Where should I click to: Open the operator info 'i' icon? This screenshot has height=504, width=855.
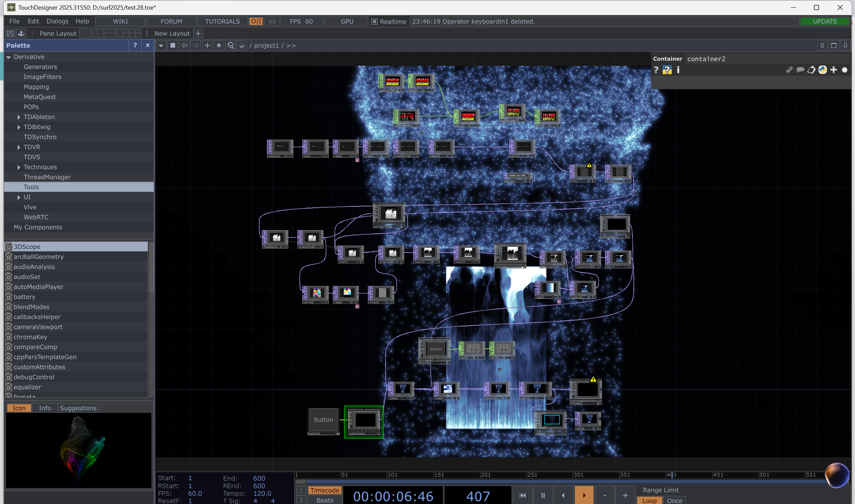click(x=678, y=70)
